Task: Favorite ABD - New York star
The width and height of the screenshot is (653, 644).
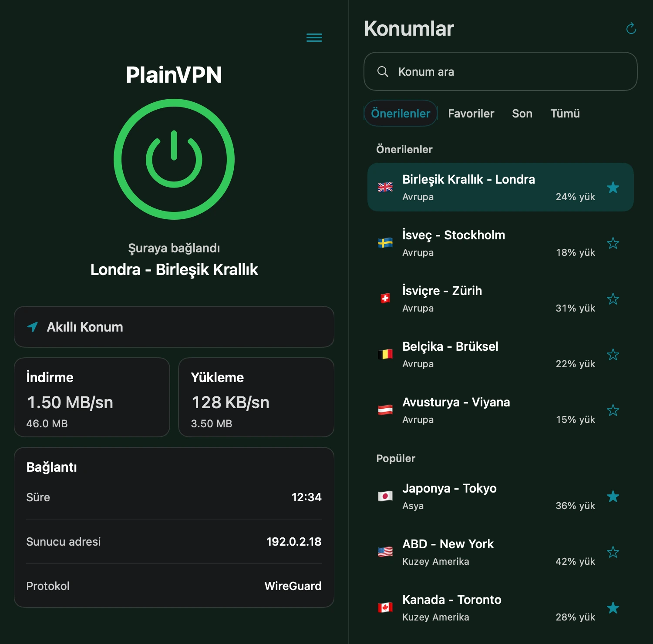Action: (x=613, y=552)
